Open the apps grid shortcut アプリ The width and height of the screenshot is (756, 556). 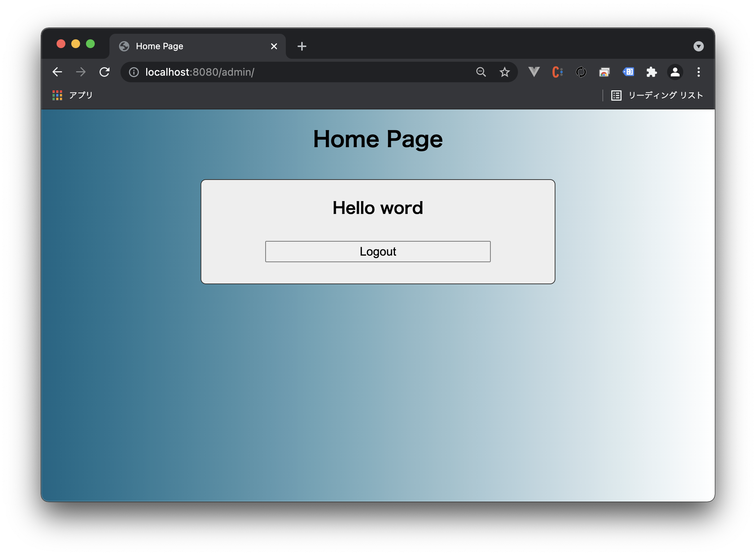point(72,95)
